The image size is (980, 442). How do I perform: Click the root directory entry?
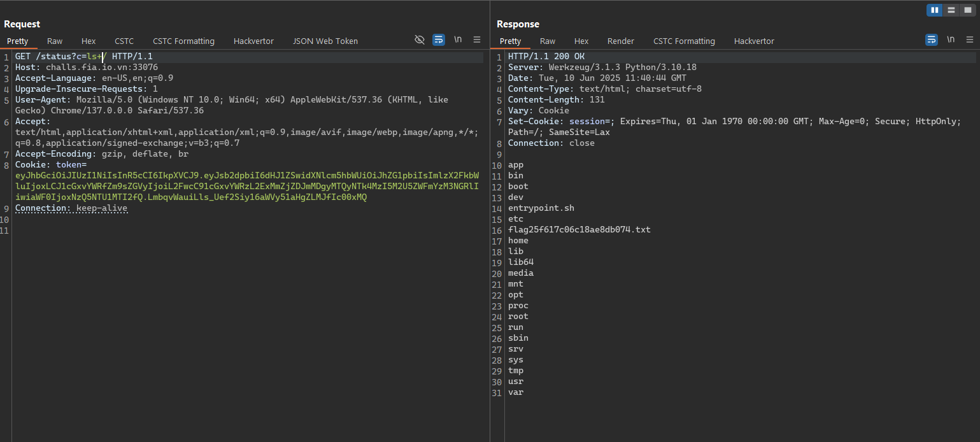pos(518,316)
